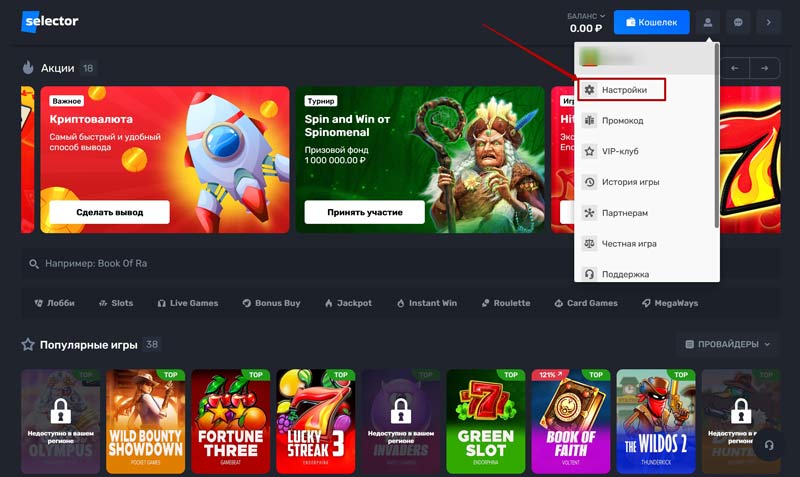Open the Green Slot game thumbnail
This screenshot has height=477, width=800.
(485, 415)
